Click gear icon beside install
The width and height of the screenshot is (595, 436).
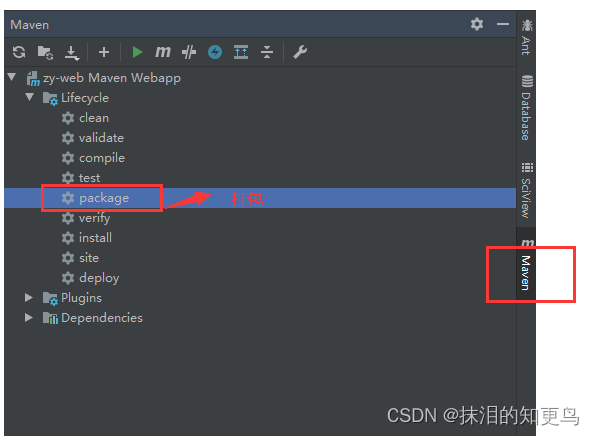tap(68, 238)
